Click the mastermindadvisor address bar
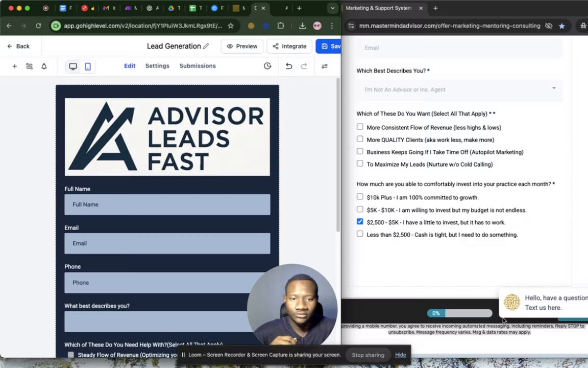Viewport: 588px width, 368px height. [x=449, y=26]
